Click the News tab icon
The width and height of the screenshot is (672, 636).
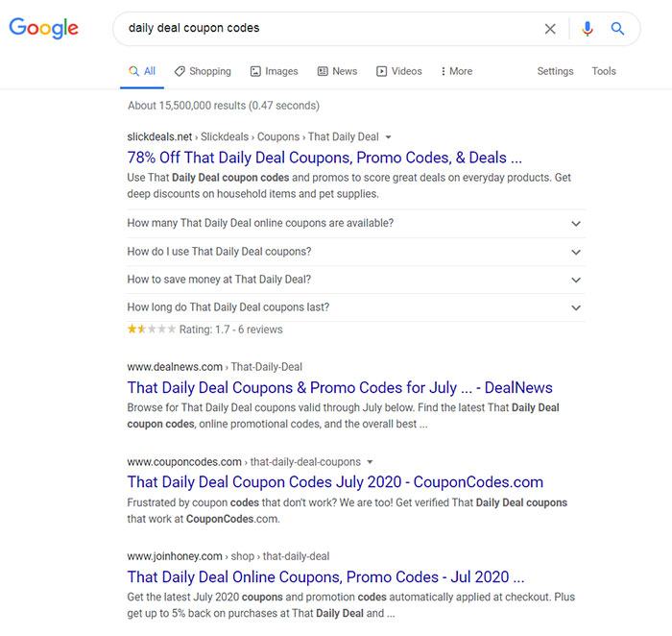point(323,71)
